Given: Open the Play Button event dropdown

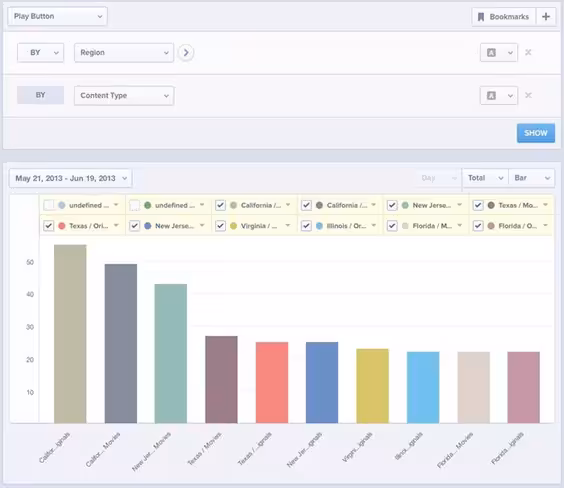Looking at the screenshot, I should (58, 16).
